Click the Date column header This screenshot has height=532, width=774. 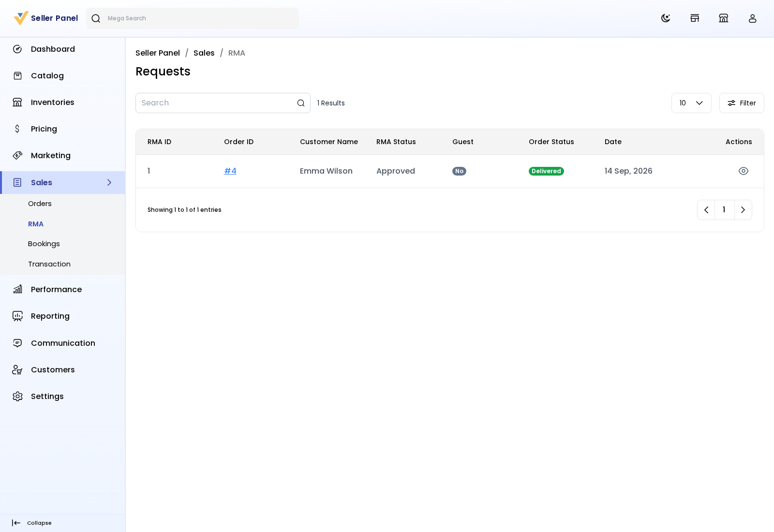[613, 142]
